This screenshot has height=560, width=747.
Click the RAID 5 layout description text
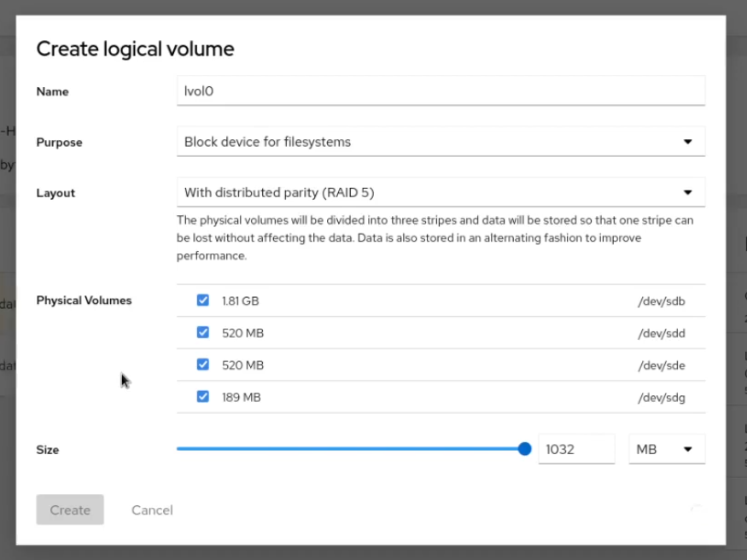(435, 237)
